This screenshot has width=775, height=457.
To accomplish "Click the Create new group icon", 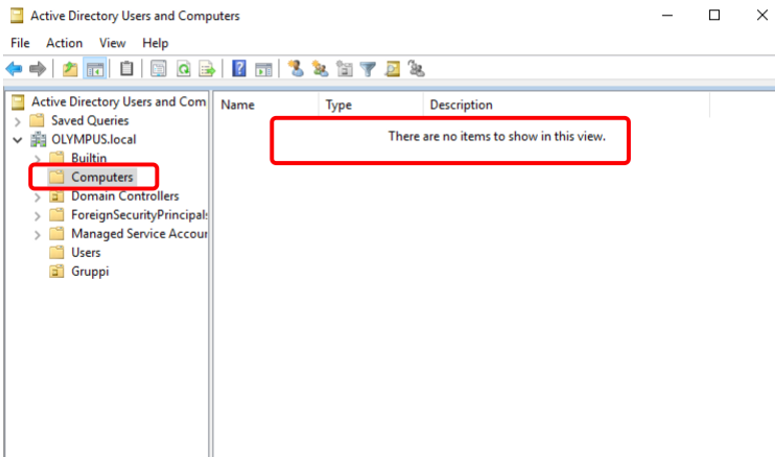I will [x=320, y=69].
